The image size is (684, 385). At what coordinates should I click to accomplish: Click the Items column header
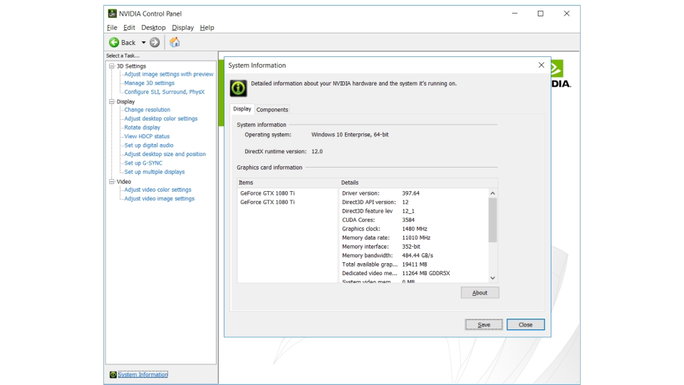[x=287, y=182]
